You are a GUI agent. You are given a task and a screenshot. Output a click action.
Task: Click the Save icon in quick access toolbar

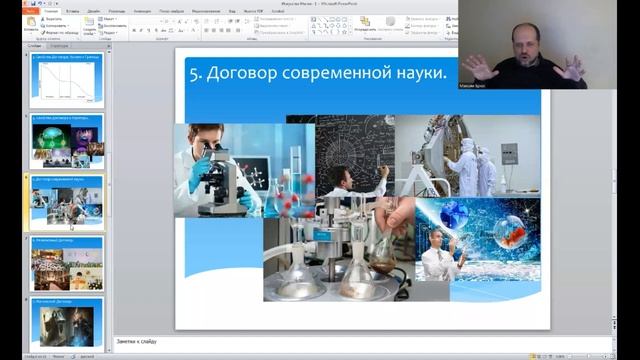point(33,3)
